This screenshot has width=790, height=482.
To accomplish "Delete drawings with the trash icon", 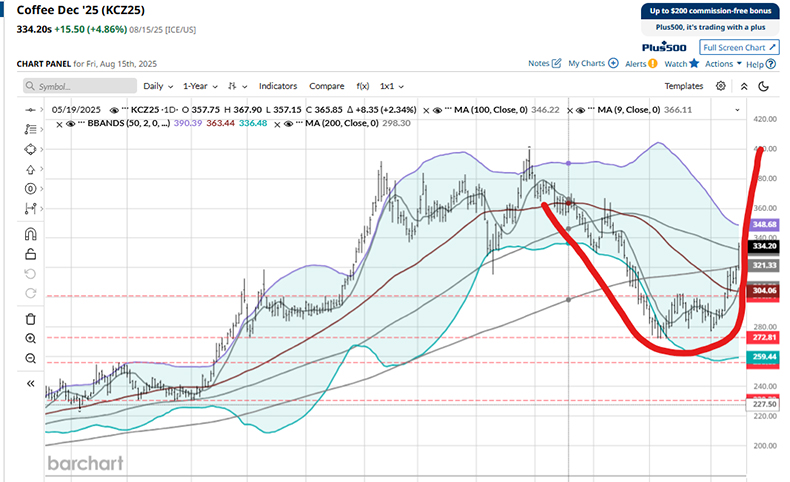I will [x=31, y=319].
